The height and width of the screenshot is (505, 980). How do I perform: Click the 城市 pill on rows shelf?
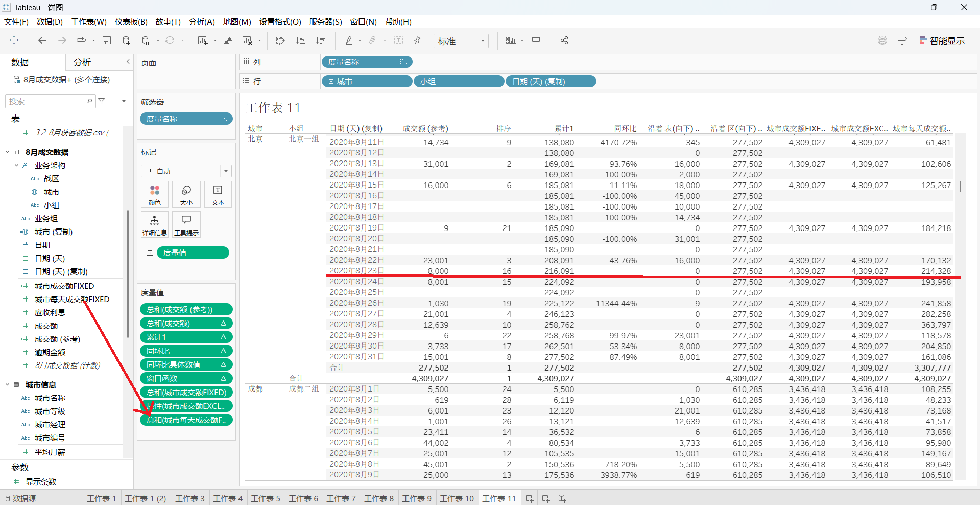coord(367,81)
